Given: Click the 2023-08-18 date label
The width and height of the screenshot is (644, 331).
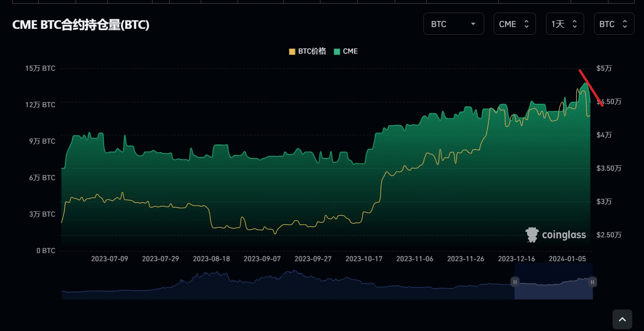Looking at the screenshot, I should tap(212, 259).
